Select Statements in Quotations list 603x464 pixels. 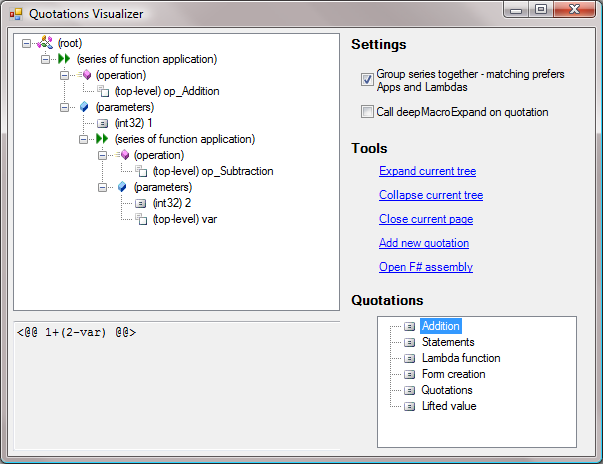click(x=447, y=342)
